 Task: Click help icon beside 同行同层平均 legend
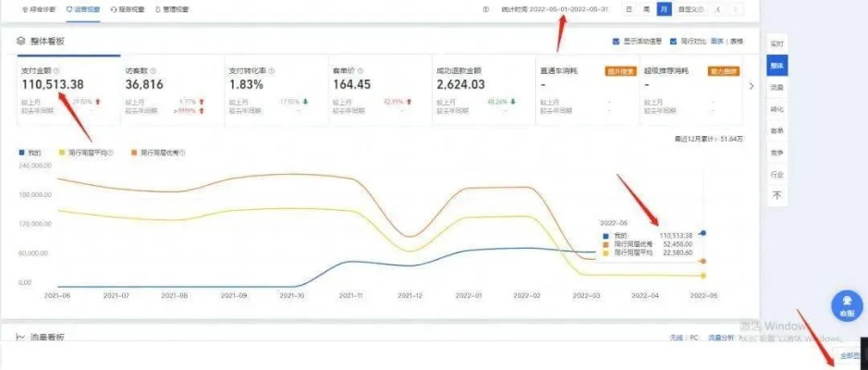tap(110, 153)
